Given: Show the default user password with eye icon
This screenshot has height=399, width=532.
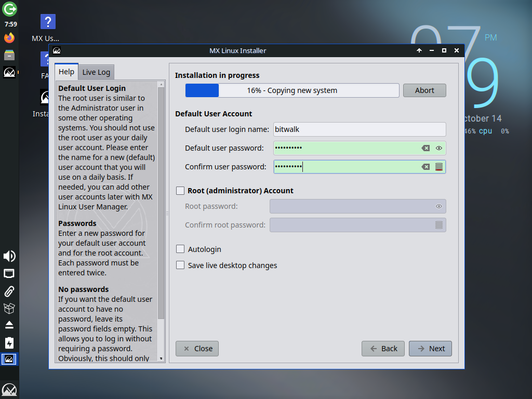Looking at the screenshot, I should (438, 148).
